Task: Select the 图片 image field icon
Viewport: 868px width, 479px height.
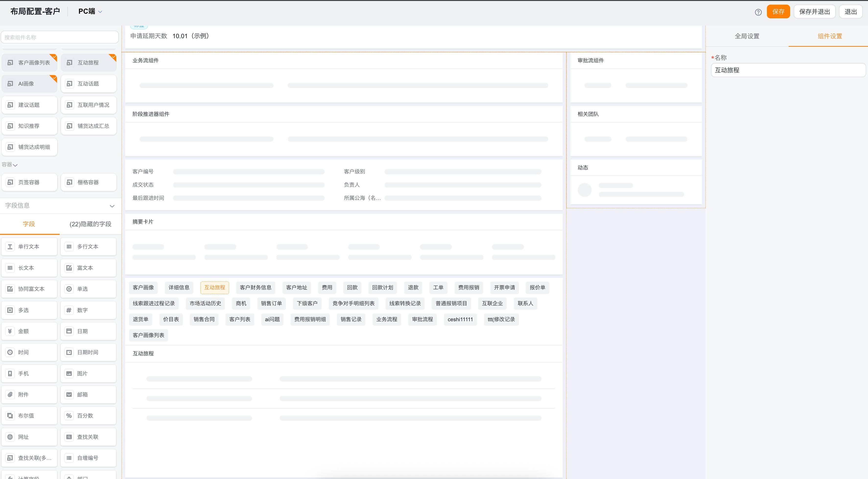Action: (x=69, y=374)
